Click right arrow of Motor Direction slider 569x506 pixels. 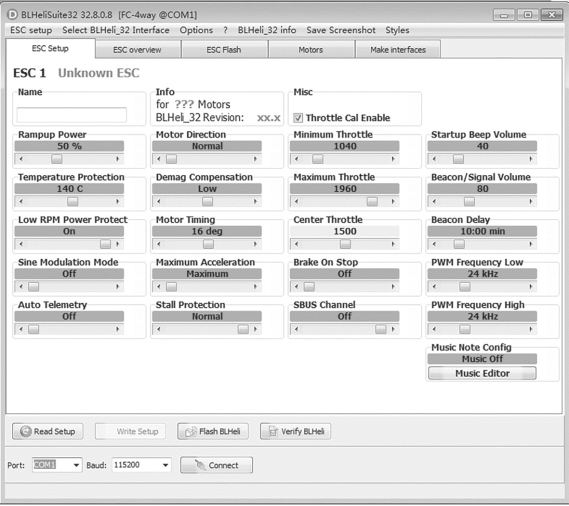(x=255, y=159)
